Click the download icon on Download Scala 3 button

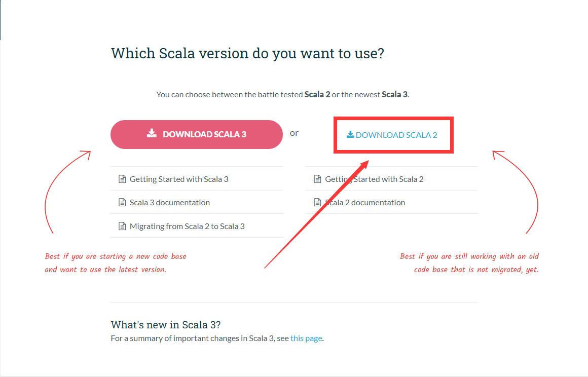(x=151, y=133)
